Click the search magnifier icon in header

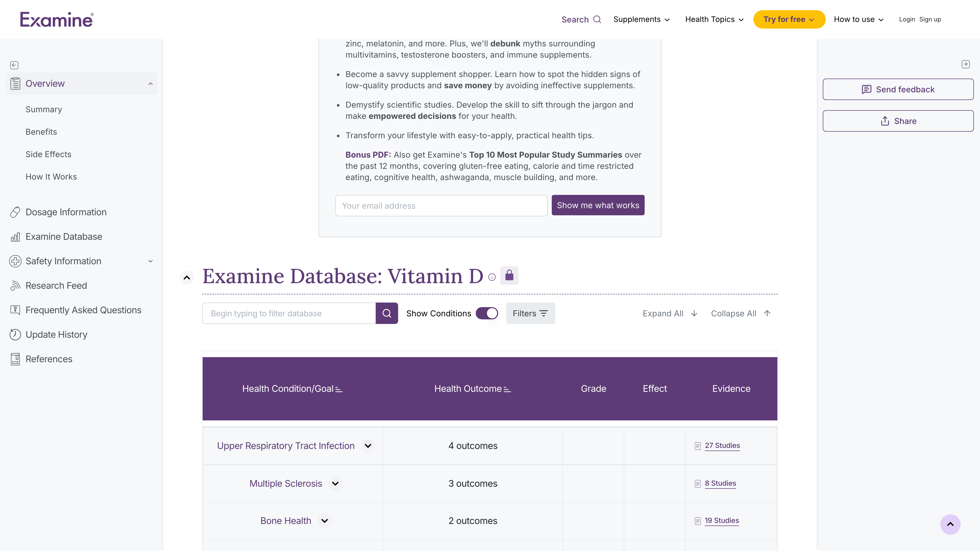(x=597, y=19)
